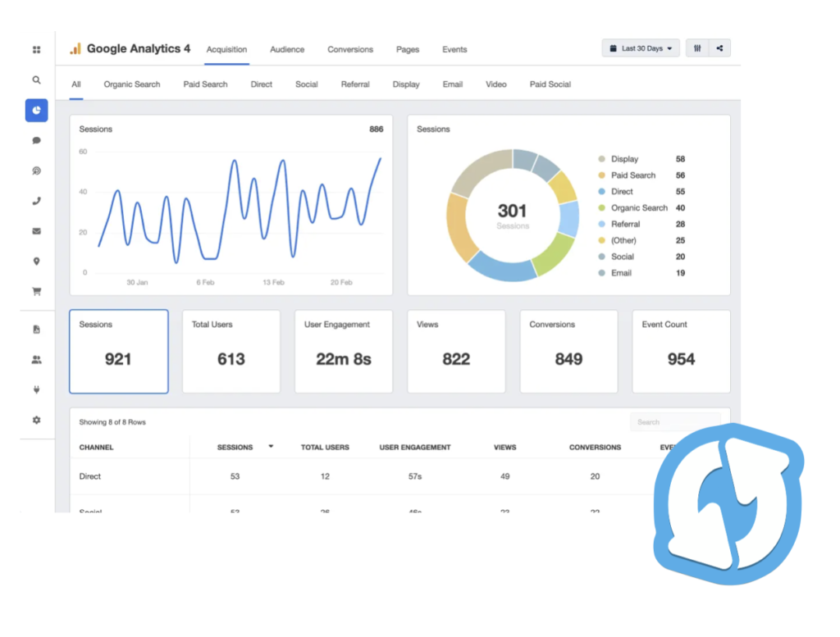Viewport: 840px width, 637px height.
Task: Open the settings gear sidebar icon
Action: click(x=36, y=421)
